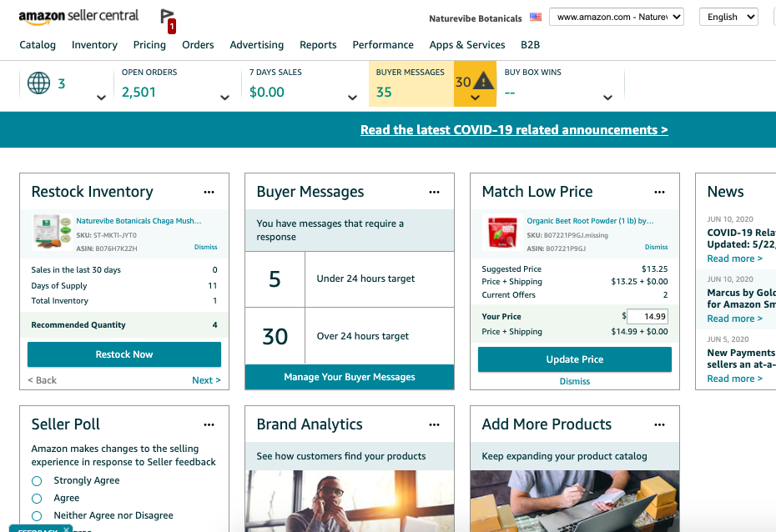Click the notification flag icon
This screenshot has height=532, width=776.
click(167, 18)
